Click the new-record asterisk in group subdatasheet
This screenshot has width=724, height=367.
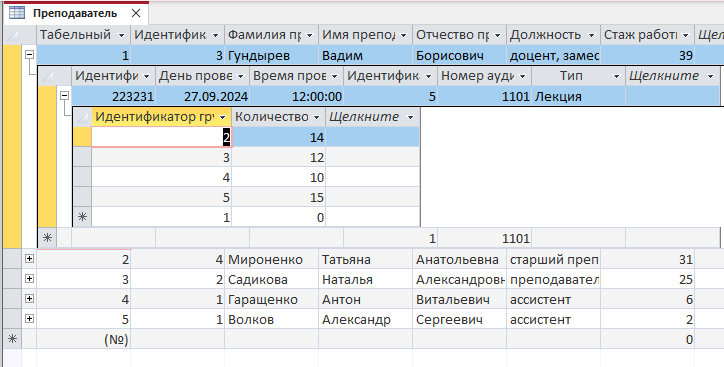pos(83,217)
